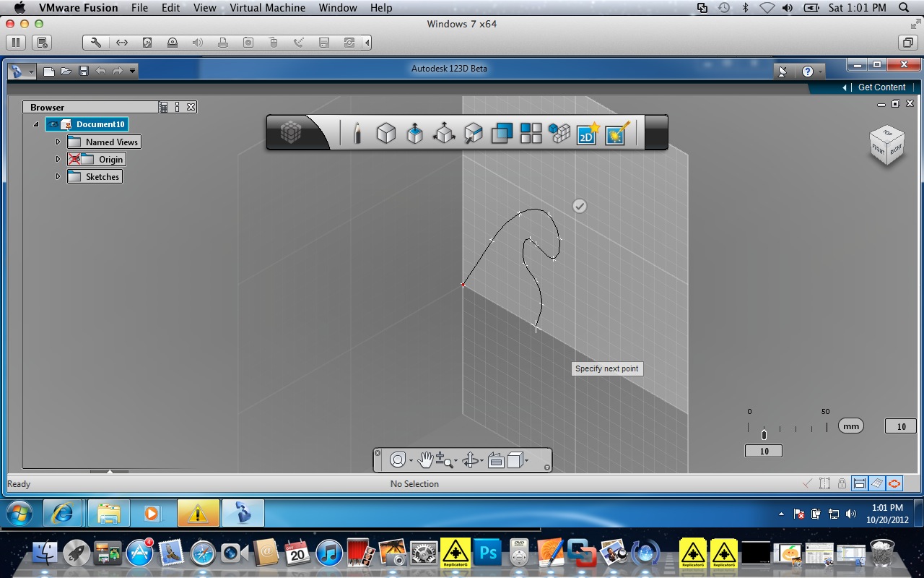
Task: Choose the Extrude/Create solid tool
Action: [415, 133]
